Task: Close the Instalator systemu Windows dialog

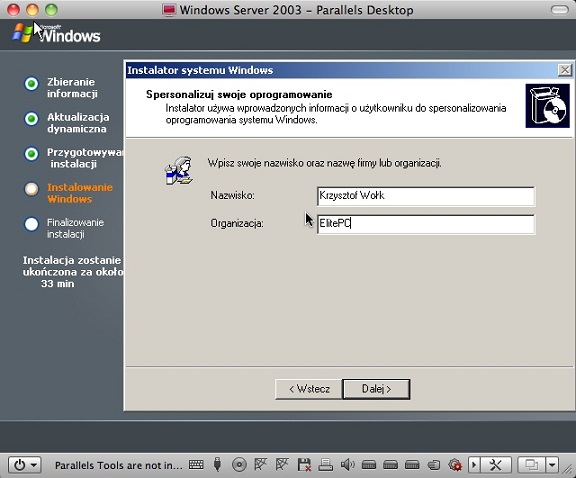Action: tap(565, 70)
